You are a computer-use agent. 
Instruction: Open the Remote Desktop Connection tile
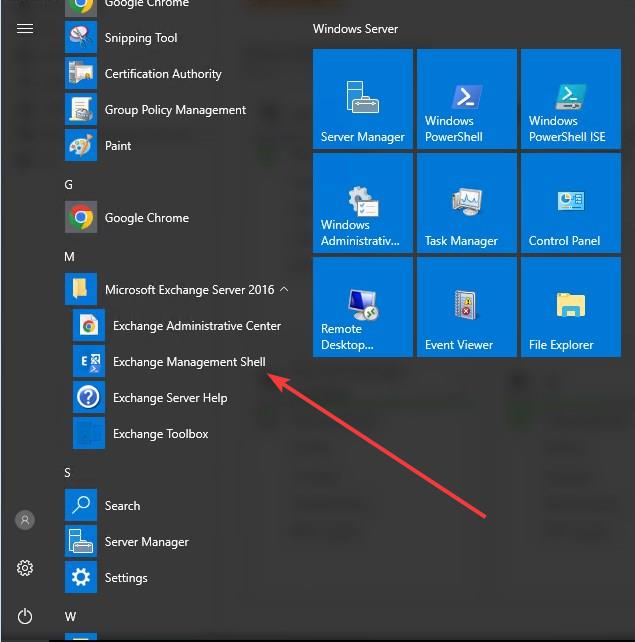pos(363,307)
